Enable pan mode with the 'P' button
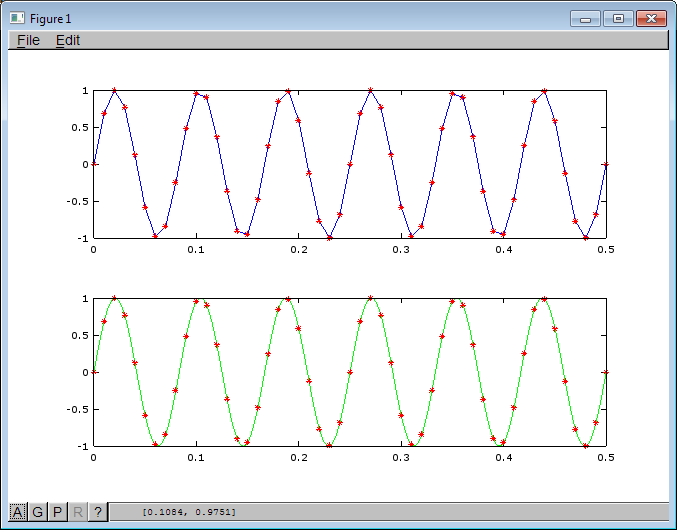This screenshot has width=677, height=530. coord(57,512)
